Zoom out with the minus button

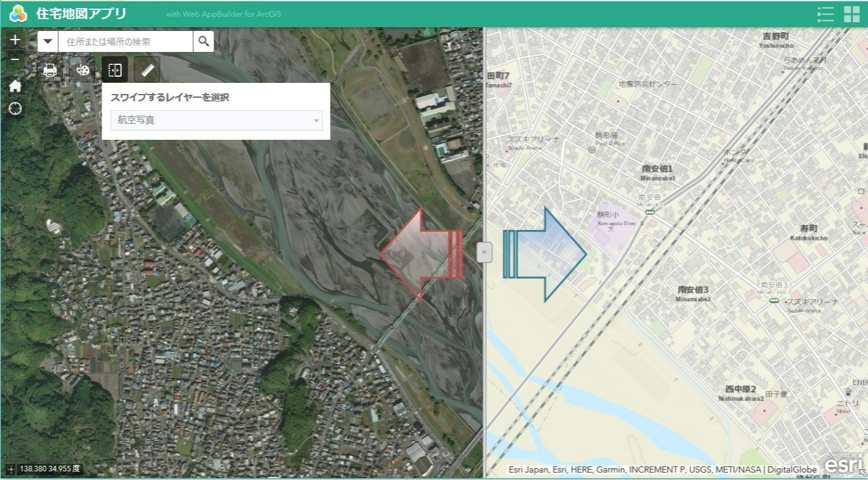[15, 59]
